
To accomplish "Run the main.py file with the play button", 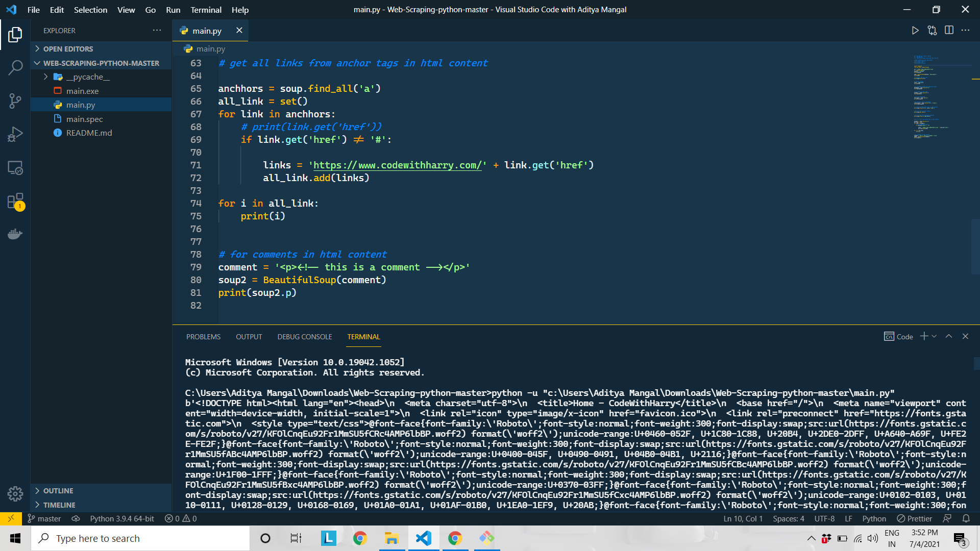I will click(x=915, y=31).
